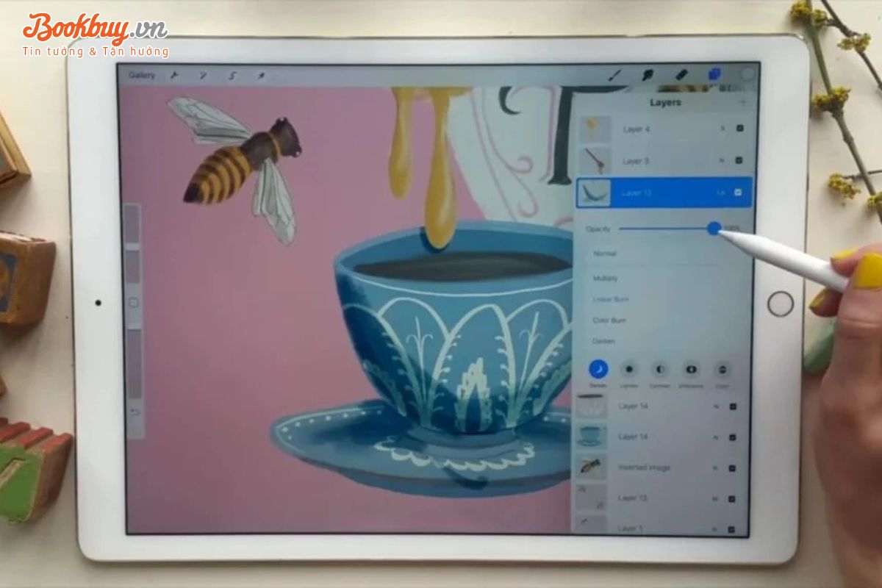Uncheck visibility checkbox for Layer 3
882x588 pixels.
point(739,160)
